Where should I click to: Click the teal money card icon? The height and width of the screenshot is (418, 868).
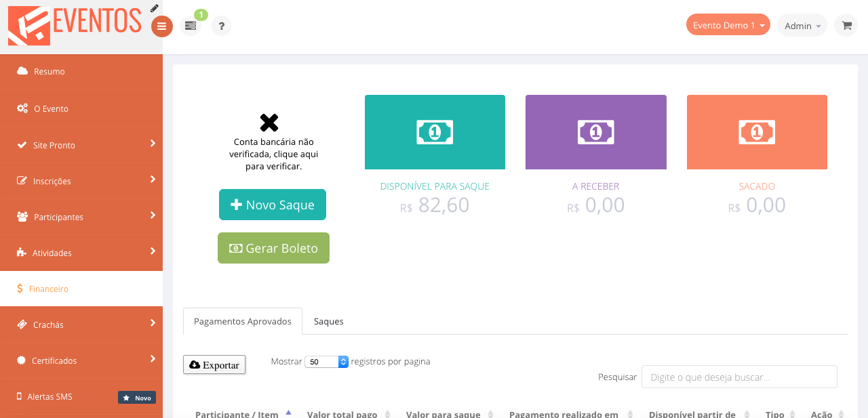point(435,132)
